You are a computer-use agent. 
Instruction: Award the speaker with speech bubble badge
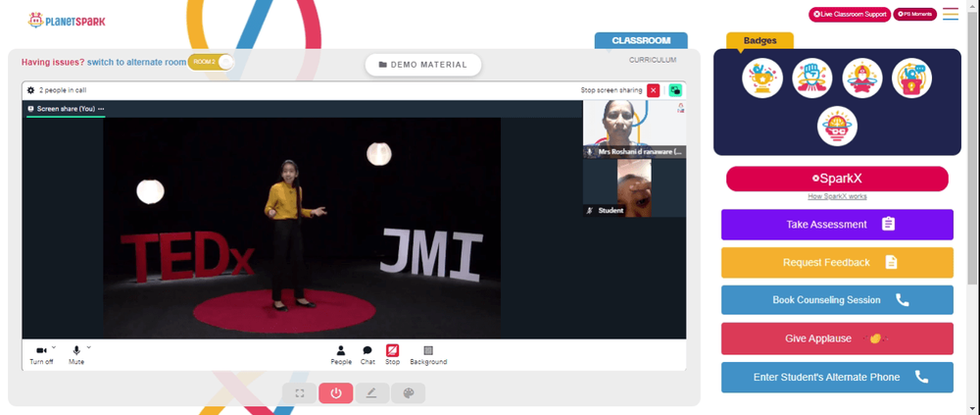pyautogui.click(x=911, y=78)
